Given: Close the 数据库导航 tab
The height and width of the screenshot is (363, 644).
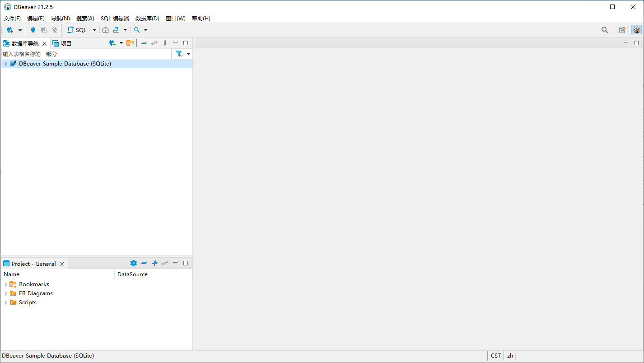Looking at the screenshot, I should tap(44, 43).
